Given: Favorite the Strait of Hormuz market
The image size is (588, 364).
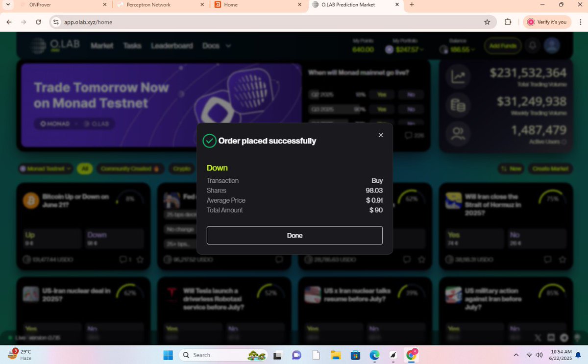Looking at the screenshot, I should pyautogui.click(x=563, y=259).
